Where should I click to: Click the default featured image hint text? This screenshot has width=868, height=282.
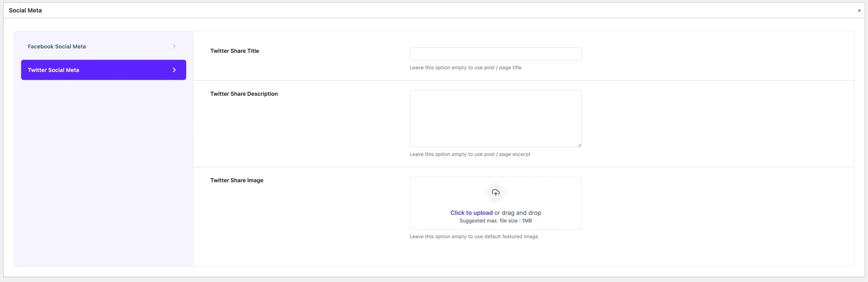[474, 236]
